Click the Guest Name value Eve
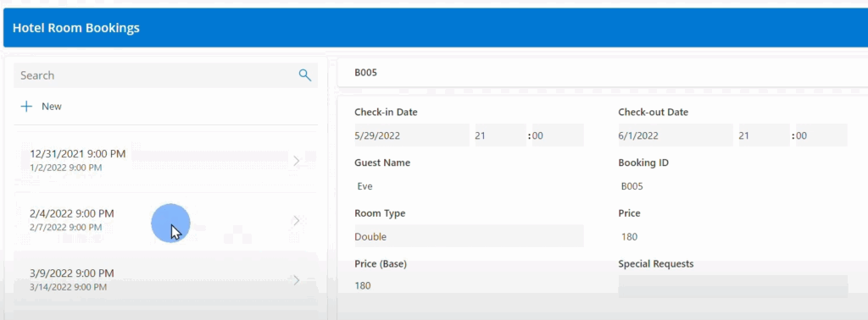Screen dimensions: 868x320 364,186
